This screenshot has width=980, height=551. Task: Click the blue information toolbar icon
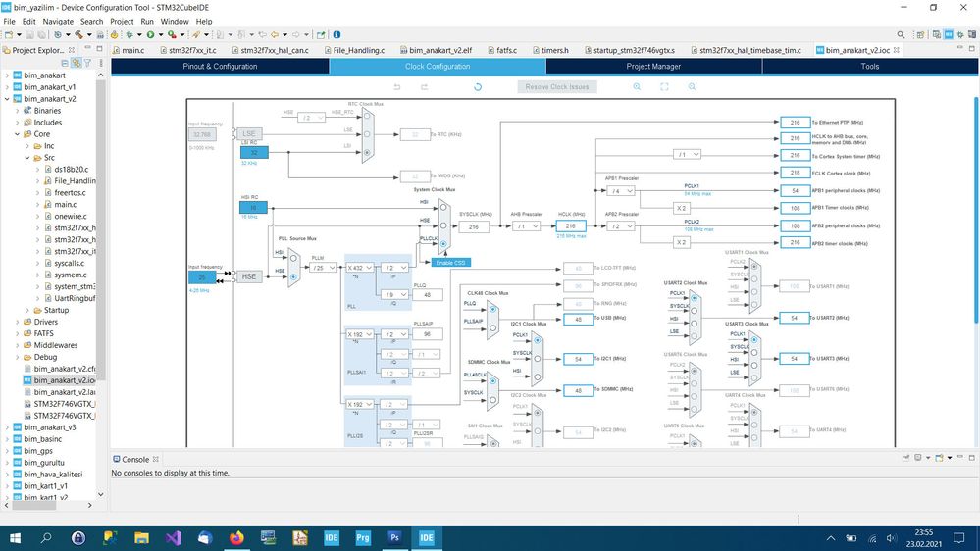(336, 35)
